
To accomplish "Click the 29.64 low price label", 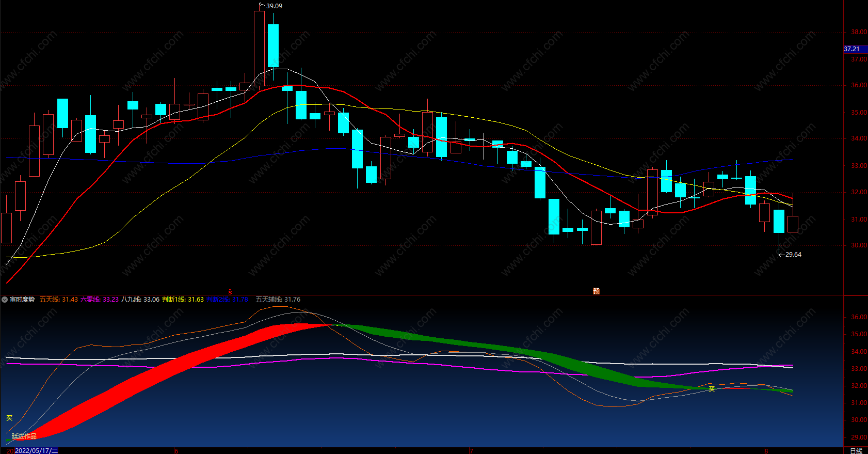I will [793, 255].
